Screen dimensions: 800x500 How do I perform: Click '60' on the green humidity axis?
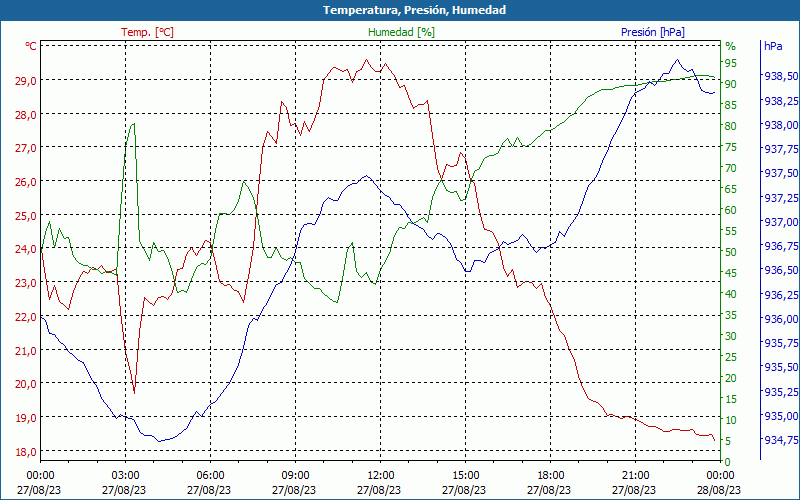coord(731,210)
